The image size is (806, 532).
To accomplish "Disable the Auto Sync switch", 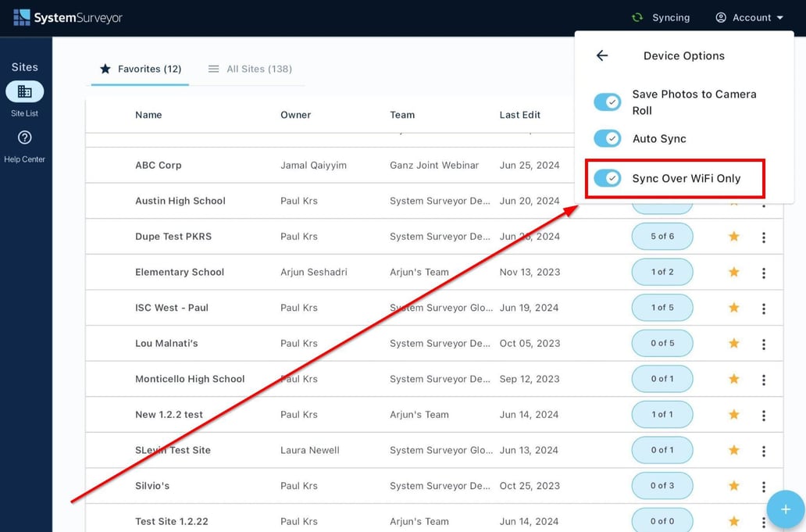I will coord(607,138).
